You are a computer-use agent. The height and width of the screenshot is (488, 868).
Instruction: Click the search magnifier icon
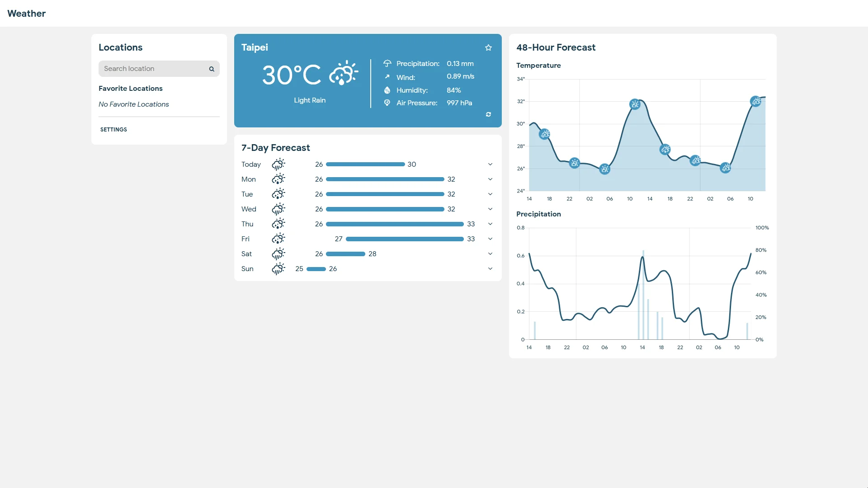[x=212, y=69]
